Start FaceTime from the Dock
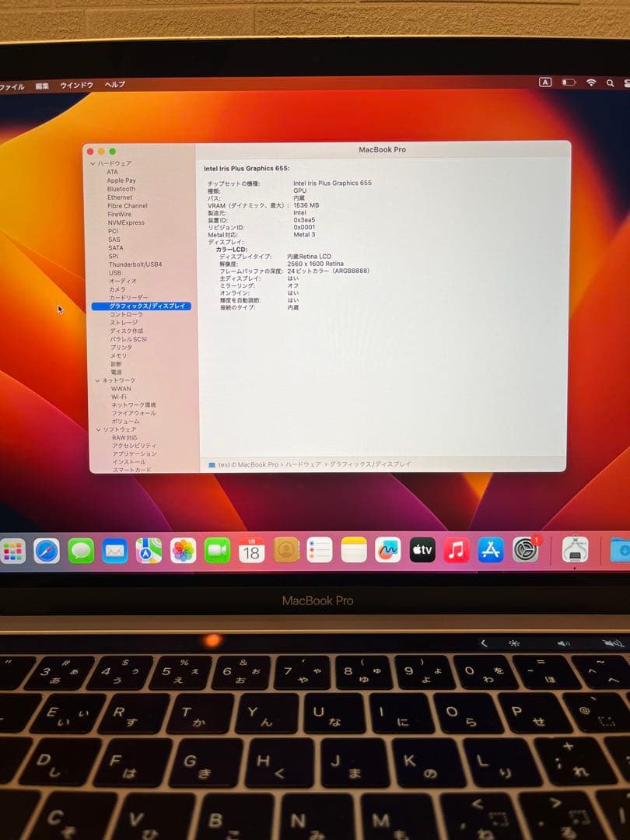The height and width of the screenshot is (840, 630). tap(216, 551)
